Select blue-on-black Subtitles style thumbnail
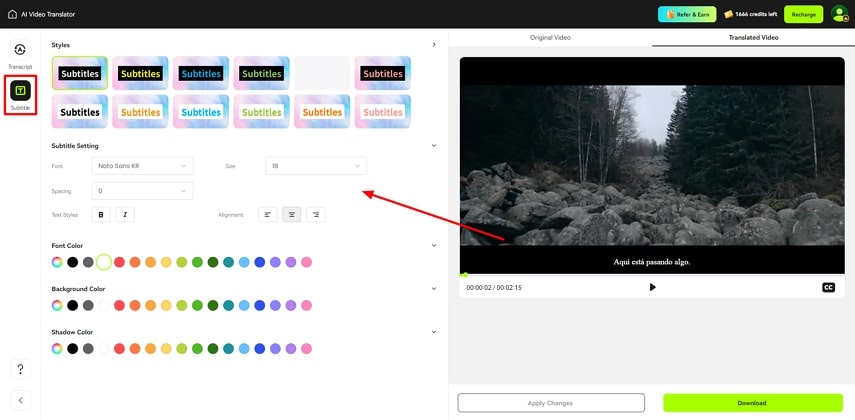 click(x=201, y=73)
